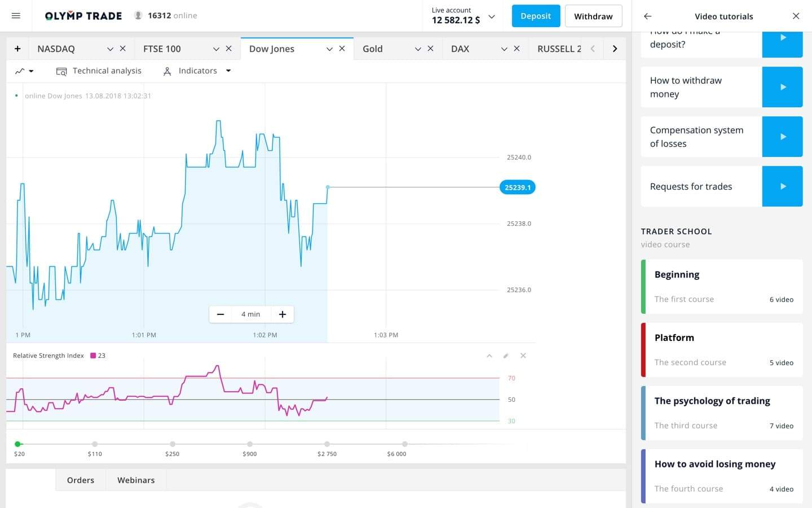Show next asset tabs with right arrow

coord(615,49)
